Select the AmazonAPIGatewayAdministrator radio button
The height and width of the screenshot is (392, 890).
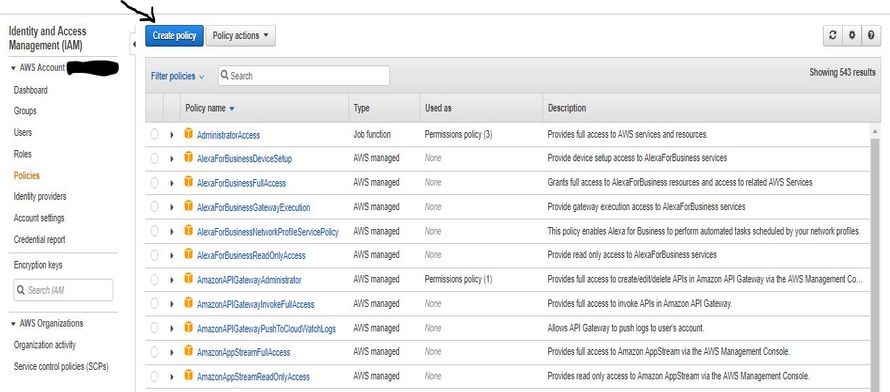point(154,280)
